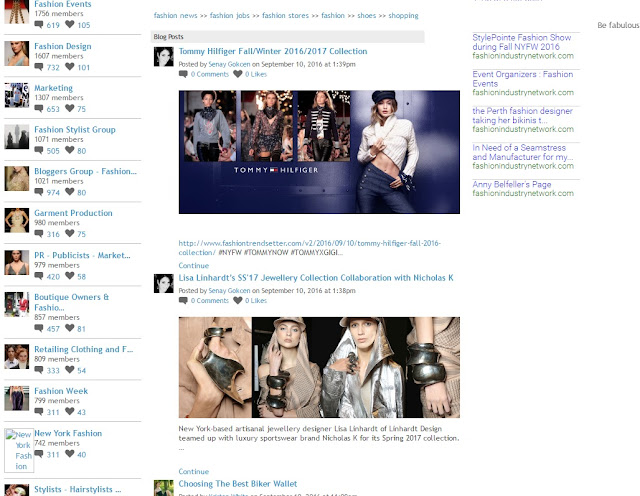Open the shoes navigation link
This screenshot has height=496, width=640.
367,16
